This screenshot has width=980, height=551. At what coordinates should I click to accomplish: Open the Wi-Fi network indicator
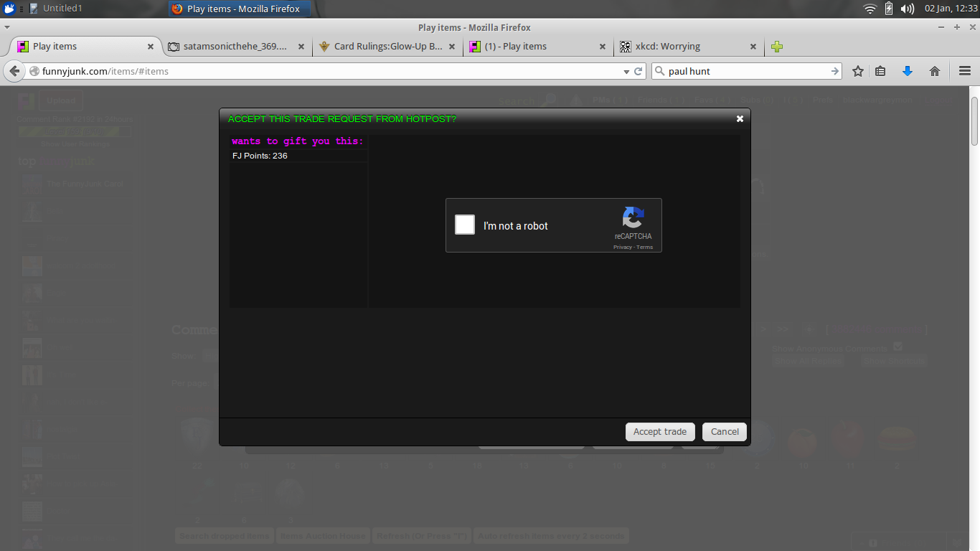[x=870, y=9]
